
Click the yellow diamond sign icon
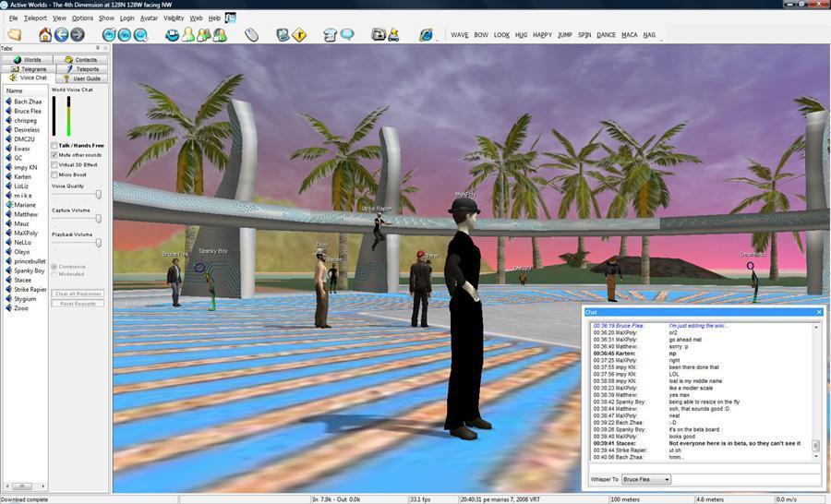299,35
